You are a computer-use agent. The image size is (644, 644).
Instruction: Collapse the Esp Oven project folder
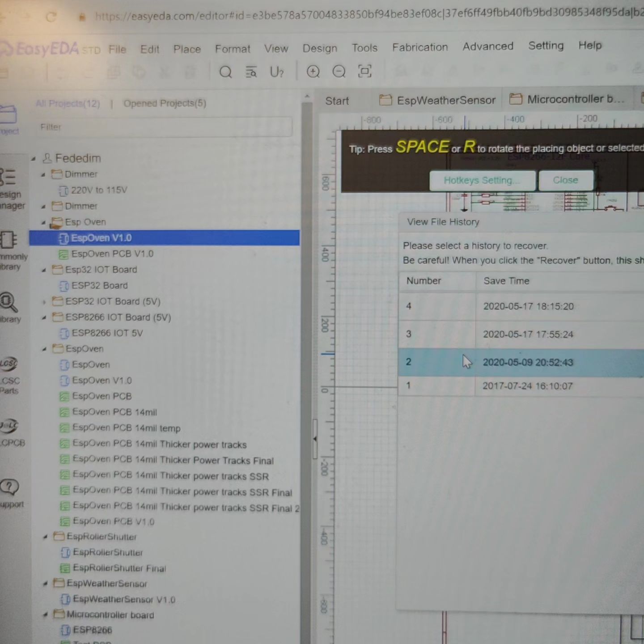(43, 223)
